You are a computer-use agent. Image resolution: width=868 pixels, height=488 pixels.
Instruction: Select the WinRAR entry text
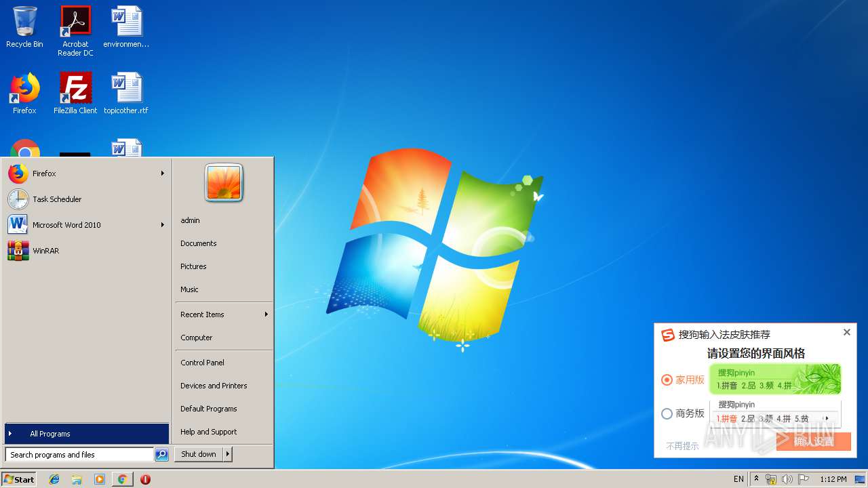pos(46,251)
